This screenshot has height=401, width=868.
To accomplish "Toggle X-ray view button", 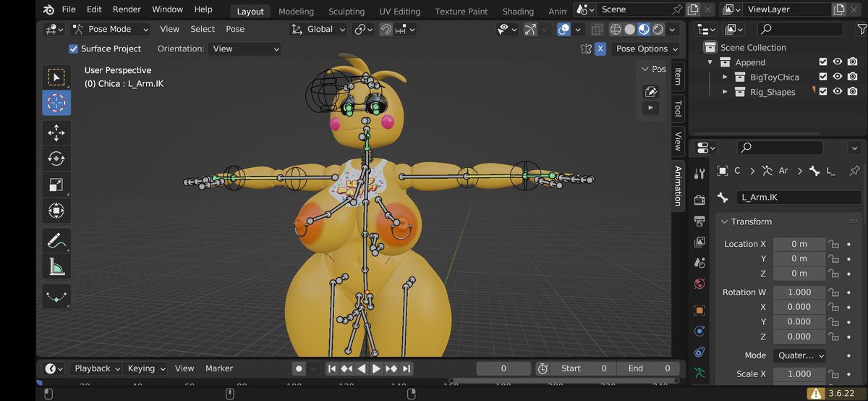I will [597, 30].
